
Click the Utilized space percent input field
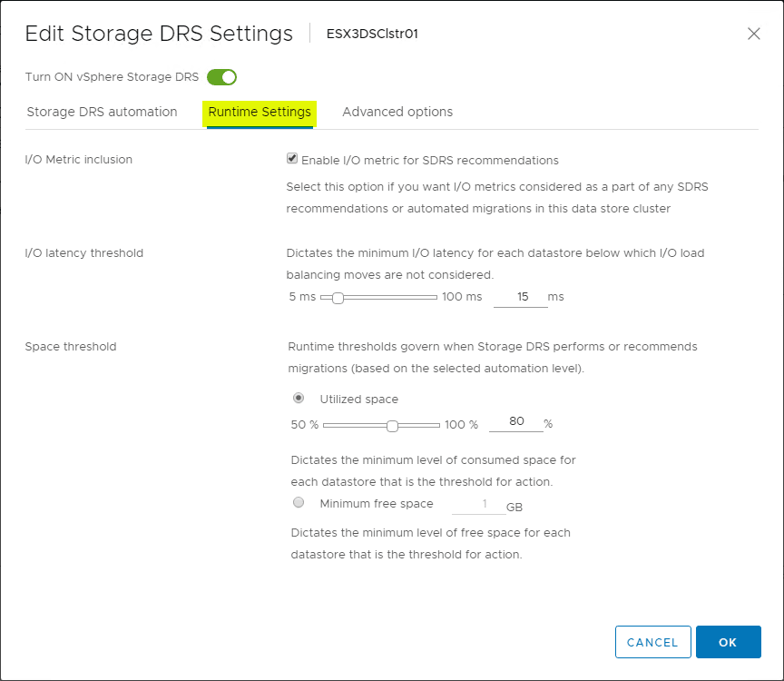click(515, 422)
